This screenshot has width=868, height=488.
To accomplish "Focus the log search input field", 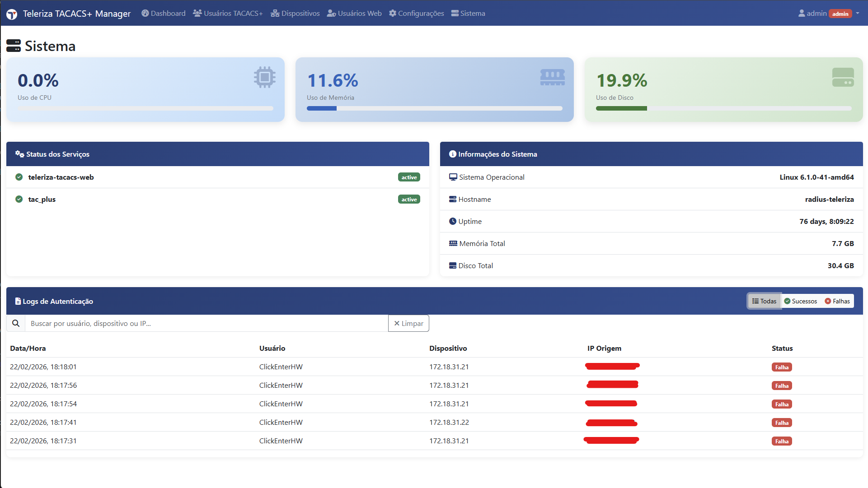I will click(x=206, y=323).
